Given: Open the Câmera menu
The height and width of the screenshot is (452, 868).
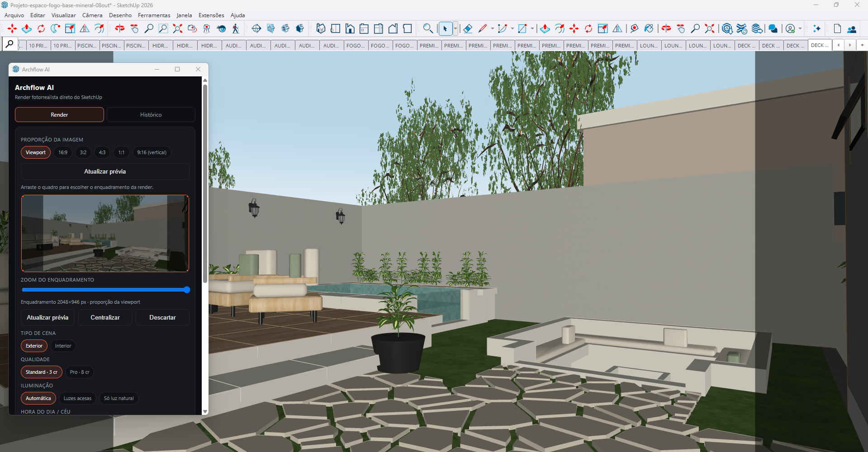Looking at the screenshot, I should (92, 15).
